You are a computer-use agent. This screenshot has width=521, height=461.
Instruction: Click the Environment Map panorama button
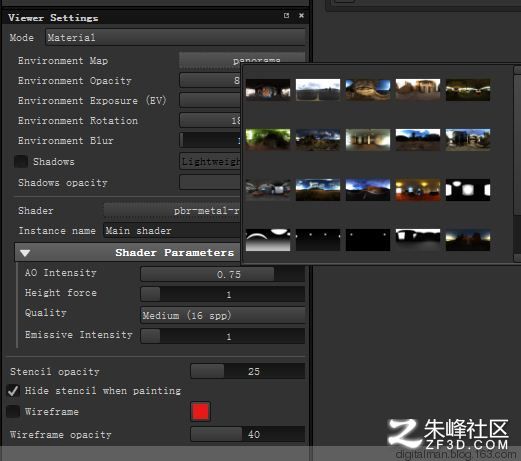pyautogui.click(x=242, y=60)
